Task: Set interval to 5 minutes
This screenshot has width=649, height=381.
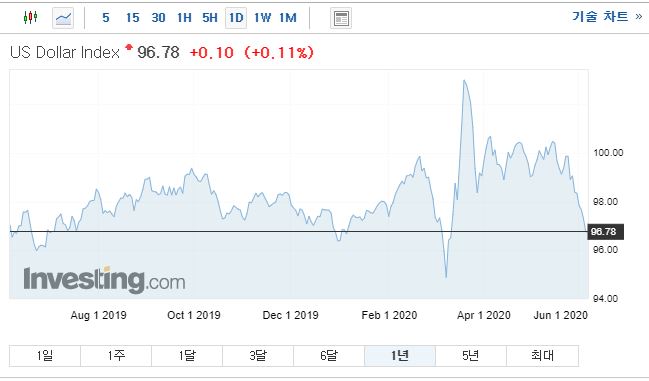Action: point(106,18)
